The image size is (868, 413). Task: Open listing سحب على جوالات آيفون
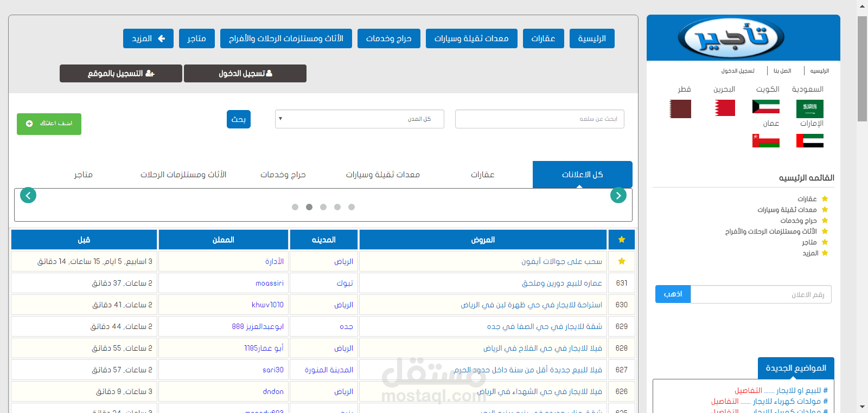point(561,261)
